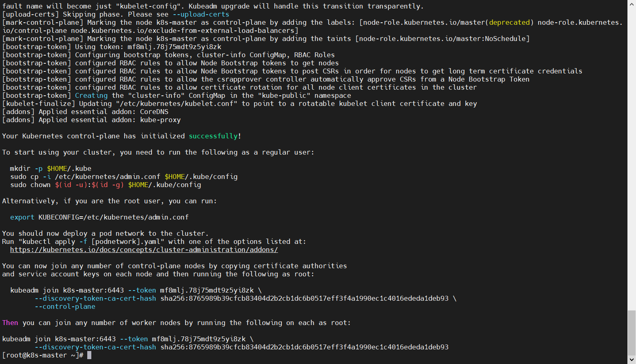Click the terminal cursor at root@k8s-master prompt
Viewport: 636px width, 364px height.
(x=89, y=355)
